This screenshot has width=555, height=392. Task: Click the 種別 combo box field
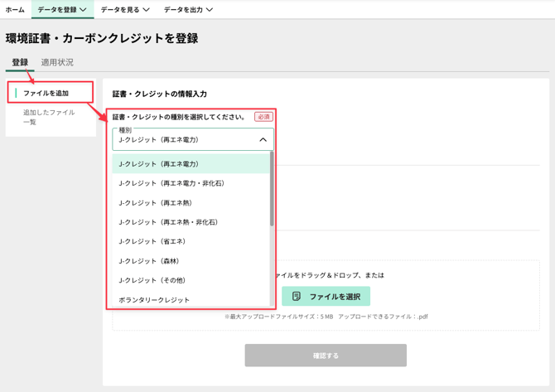point(193,139)
